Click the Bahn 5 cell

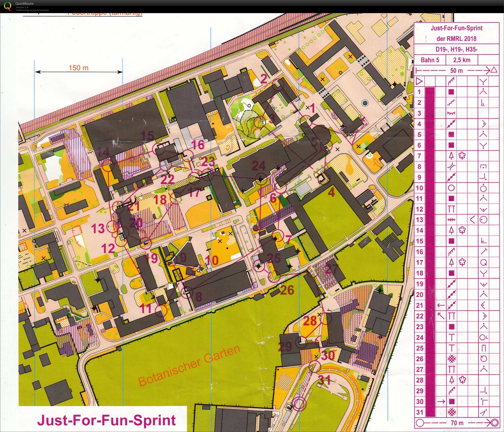(430, 60)
